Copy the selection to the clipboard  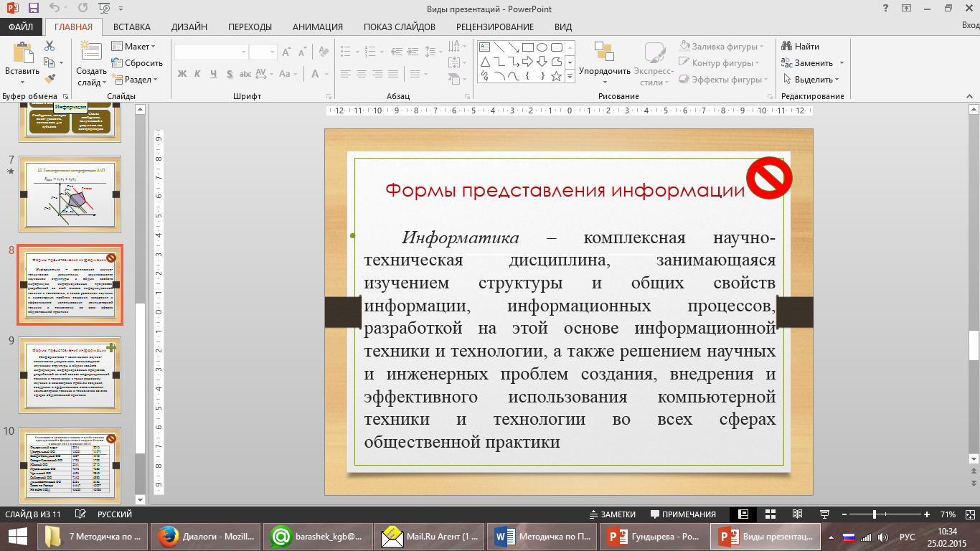pyautogui.click(x=50, y=62)
